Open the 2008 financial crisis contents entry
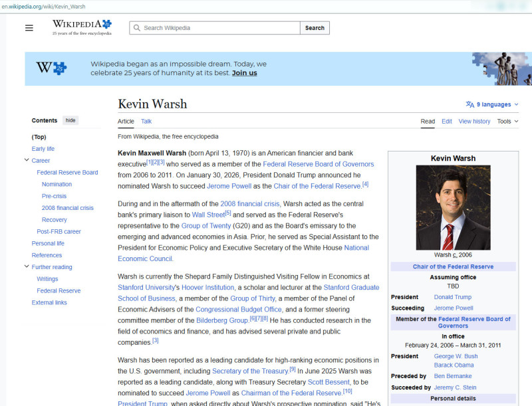Viewport: 532px width, 406px height. 68,208
